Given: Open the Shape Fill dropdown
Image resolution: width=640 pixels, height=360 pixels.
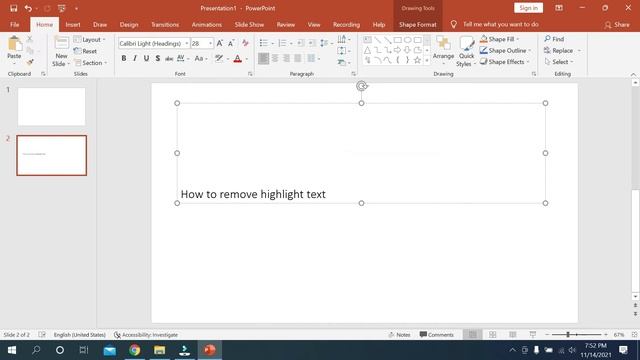Looking at the screenshot, I should coord(500,39).
